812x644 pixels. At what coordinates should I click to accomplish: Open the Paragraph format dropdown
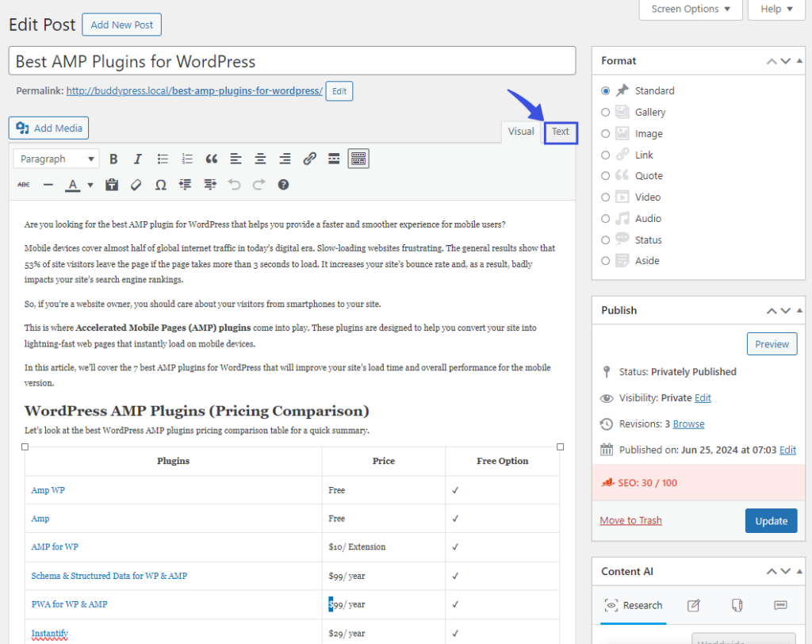[x=56, y=159]
